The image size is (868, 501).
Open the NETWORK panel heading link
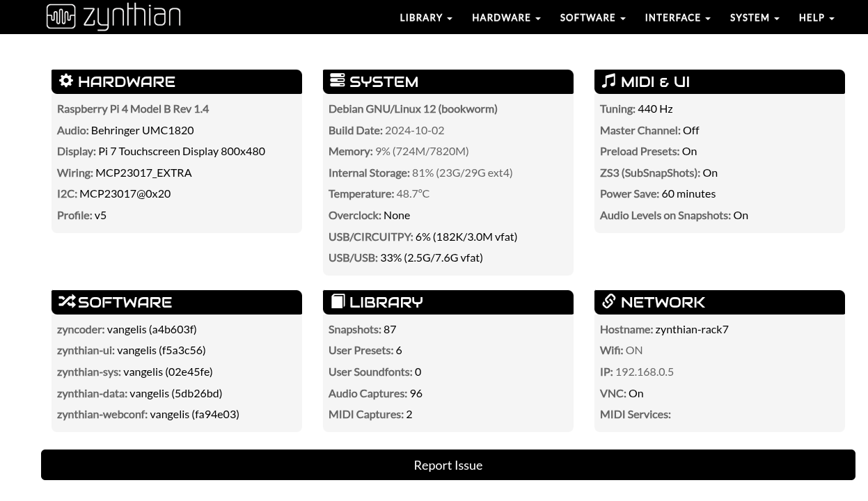pyautogui.click(x=663, y=302)
